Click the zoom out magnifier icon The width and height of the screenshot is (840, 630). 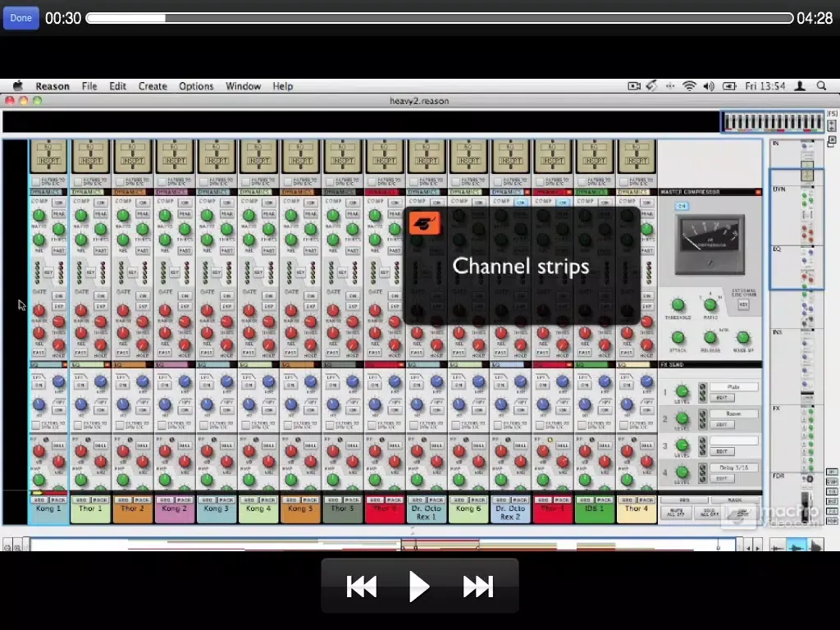click(7, 547)
